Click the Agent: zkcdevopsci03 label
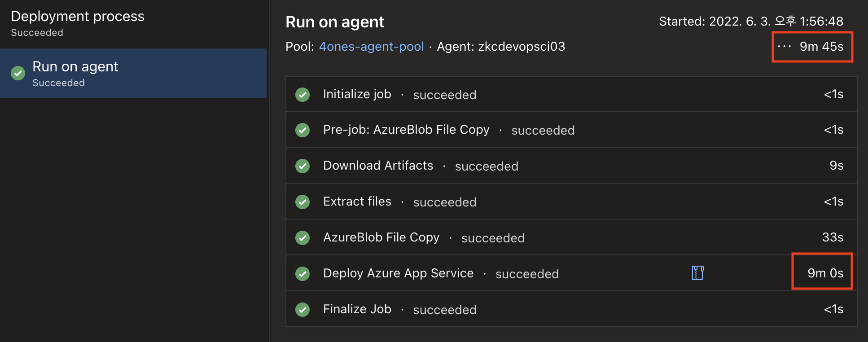Image resolution: width=868 pixels, height=342 pixels. click(x=501, y=47)
